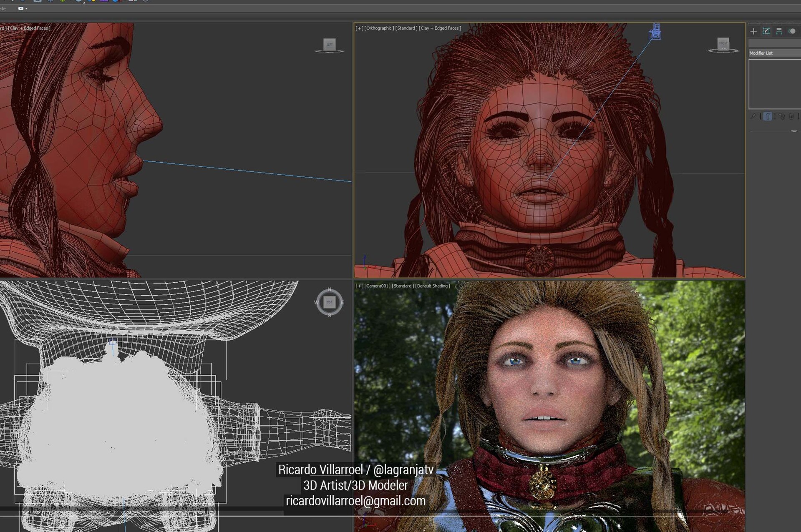This screenshot has height=532, width=801.
Task: Open the Hierarchy panel
Action: tap(779, 31)
